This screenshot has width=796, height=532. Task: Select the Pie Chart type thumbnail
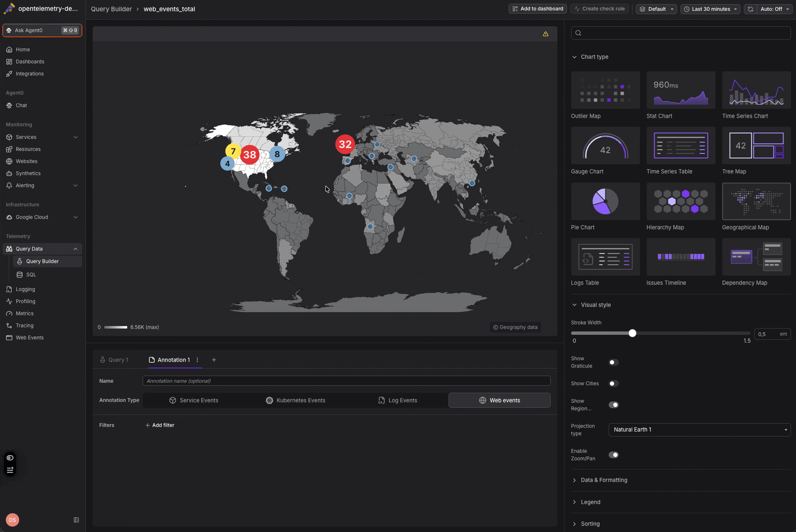605,201
